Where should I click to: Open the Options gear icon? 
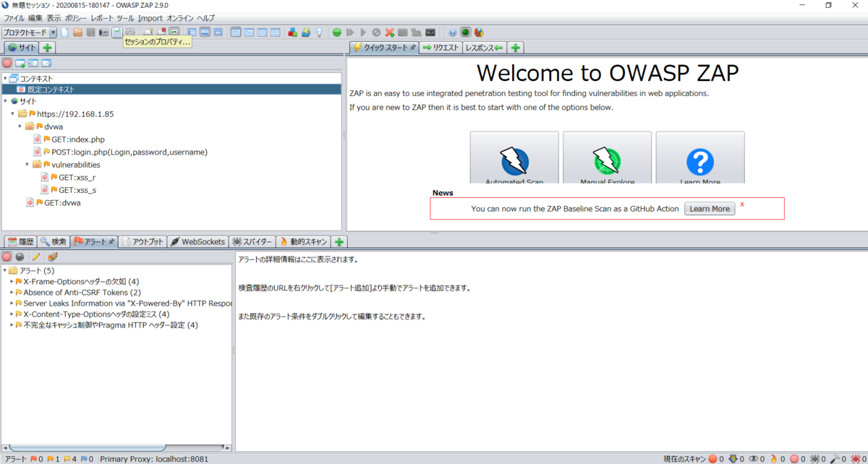click(x=130, y=33)
